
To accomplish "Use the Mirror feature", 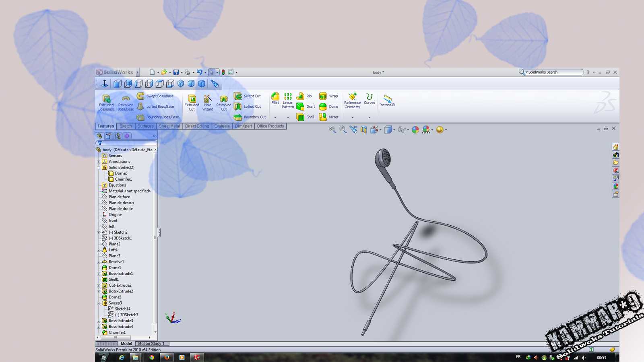I will pos(328,117).
